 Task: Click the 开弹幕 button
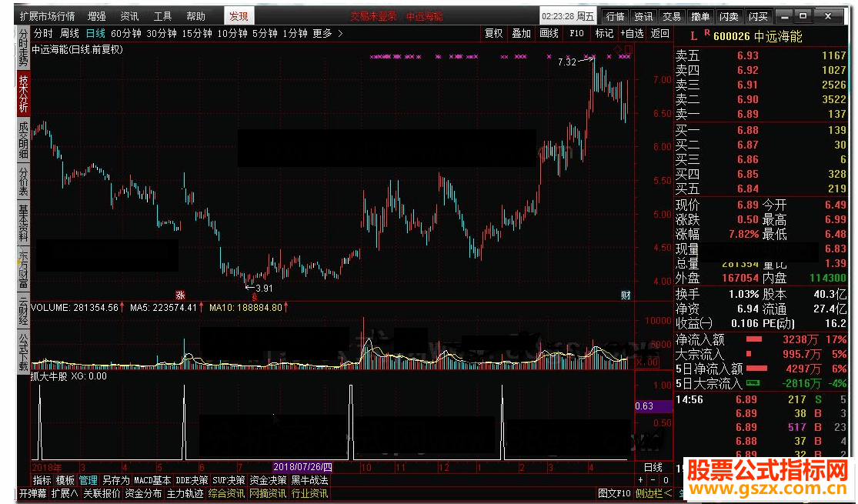point(33,493)
